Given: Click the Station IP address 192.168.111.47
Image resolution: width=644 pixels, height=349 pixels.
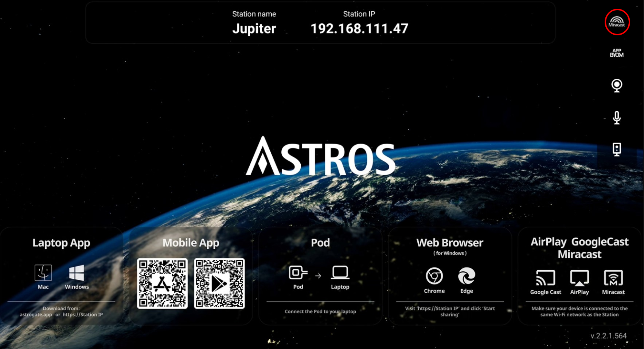Looking at the screenshot, I should (x=359, y=28).
